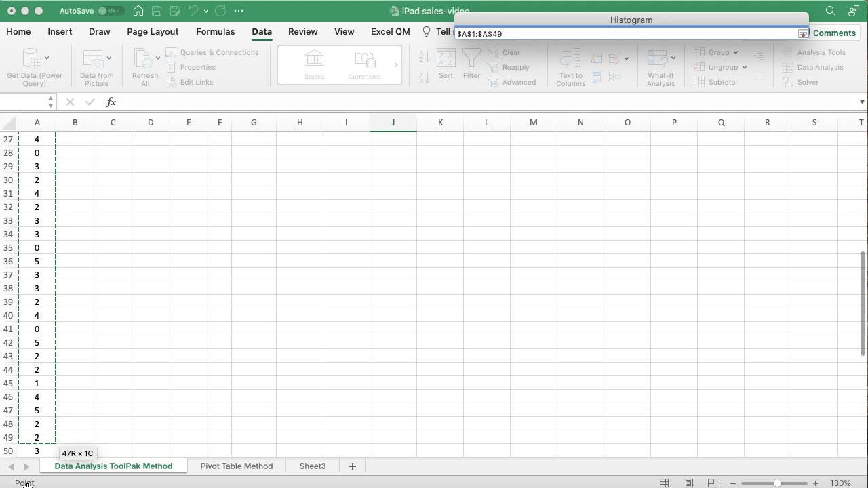Image resolution: width=868 pixels, height=488 pixels.
Task: Click the Undo arrow icon
Action: click(193, 11)
